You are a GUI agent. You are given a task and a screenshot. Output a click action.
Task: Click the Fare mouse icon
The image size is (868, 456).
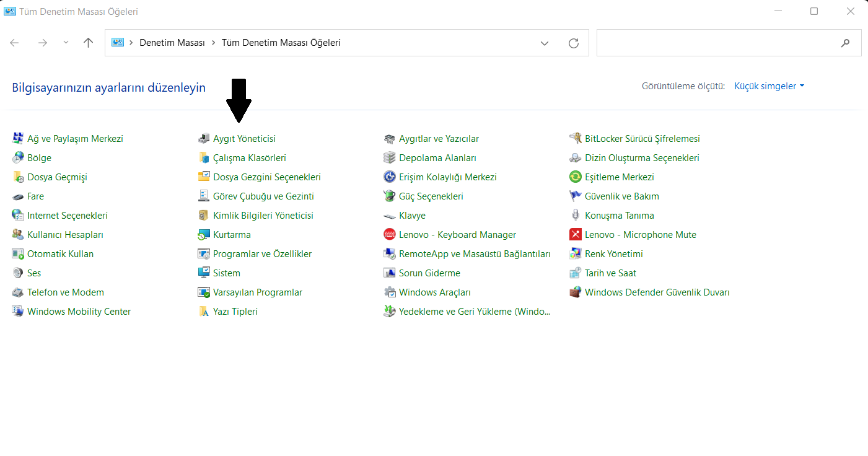17,196
